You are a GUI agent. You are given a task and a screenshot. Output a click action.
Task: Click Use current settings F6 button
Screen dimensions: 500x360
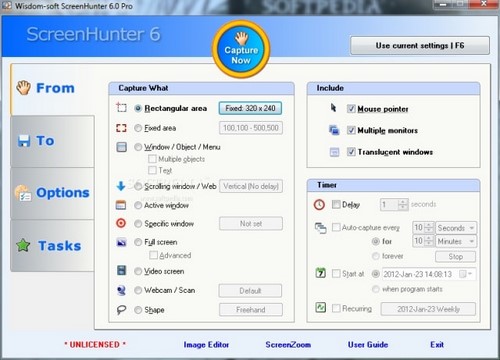420,45
